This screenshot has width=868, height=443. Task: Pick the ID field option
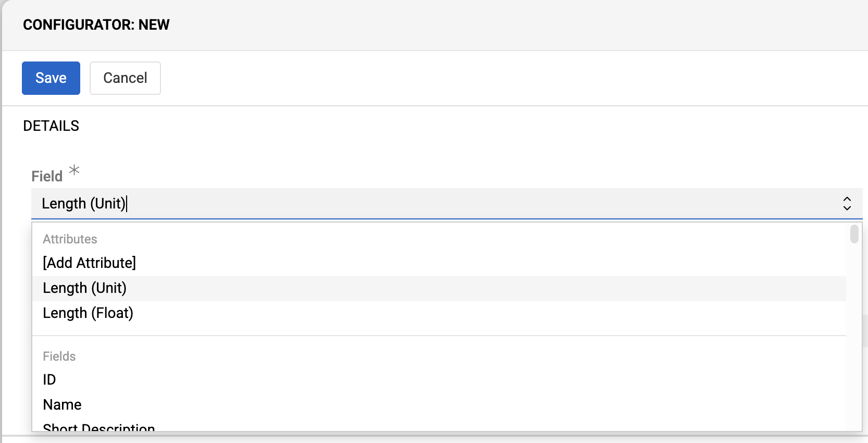(49, 379)
